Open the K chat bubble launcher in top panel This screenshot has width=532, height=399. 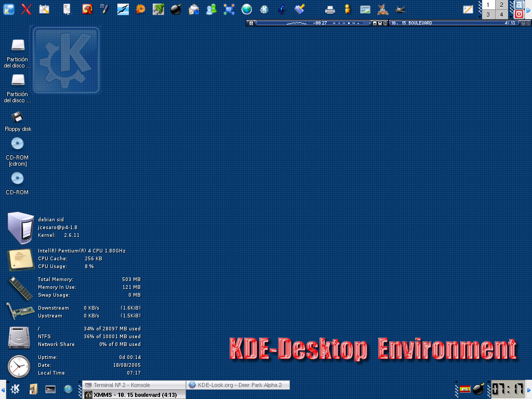pyautogui.click(x=9, y=9)
